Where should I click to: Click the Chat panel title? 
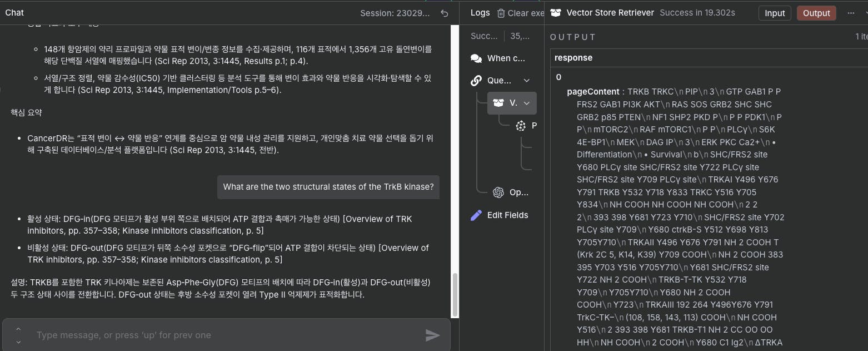(14, 12)
